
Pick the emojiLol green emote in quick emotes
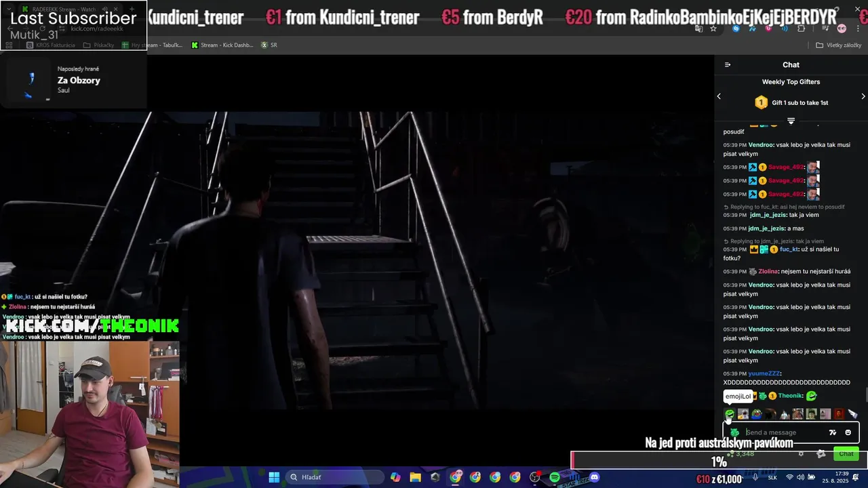click(x=730, y=413)
